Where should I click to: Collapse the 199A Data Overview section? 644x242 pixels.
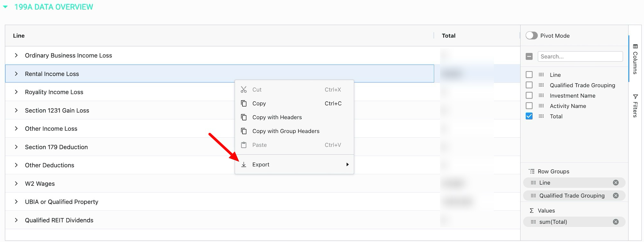coord(5,7)
